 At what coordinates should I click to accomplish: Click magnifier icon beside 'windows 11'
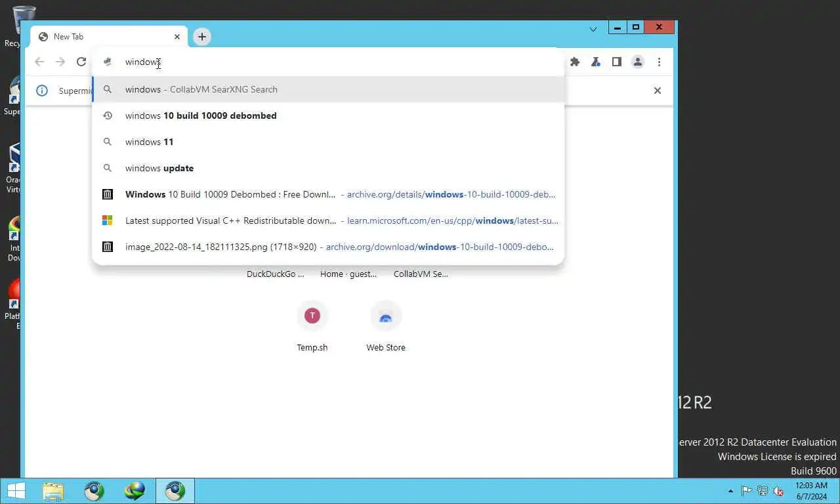[108, 142]
